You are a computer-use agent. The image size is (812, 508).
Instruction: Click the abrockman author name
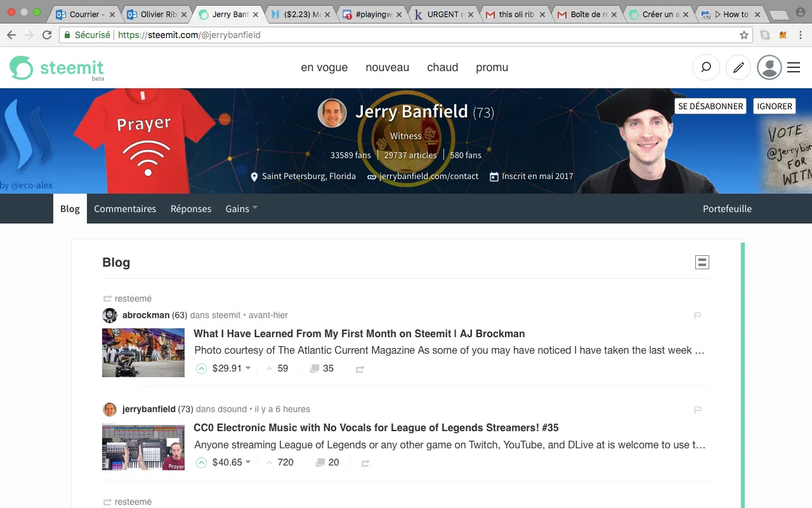pos(146,315)
